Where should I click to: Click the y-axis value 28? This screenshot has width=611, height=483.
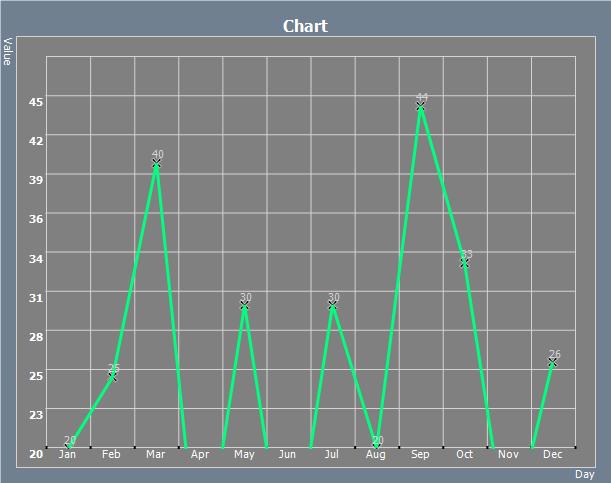36,337
